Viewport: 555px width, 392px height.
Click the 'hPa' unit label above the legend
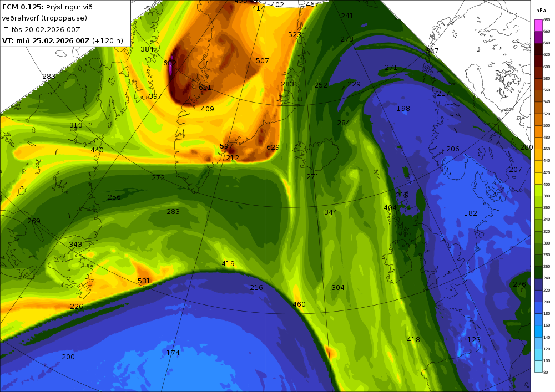(x=541, y=10)
